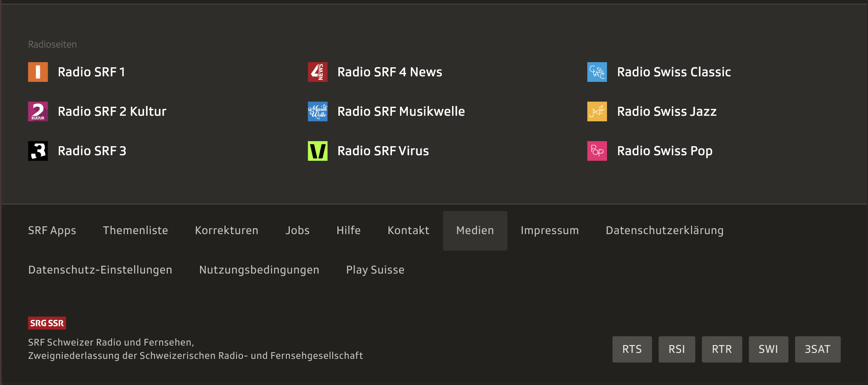The image size is (868, 385).
Task: Click the blue Swiss Classic logo icon
Action: (597, 72)
